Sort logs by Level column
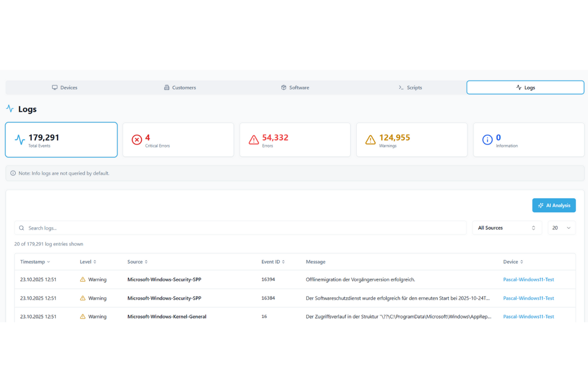The height and width of the screenshot is (392, 588). click(88, 262)
